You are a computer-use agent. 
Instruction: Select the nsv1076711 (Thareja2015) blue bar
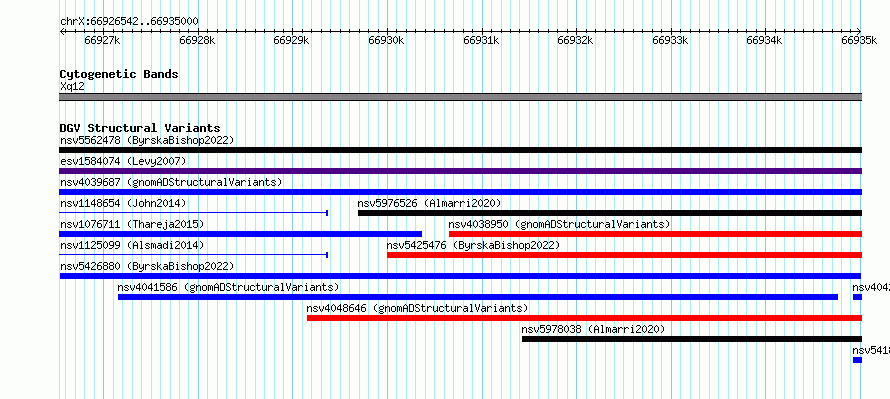[241, 234]
